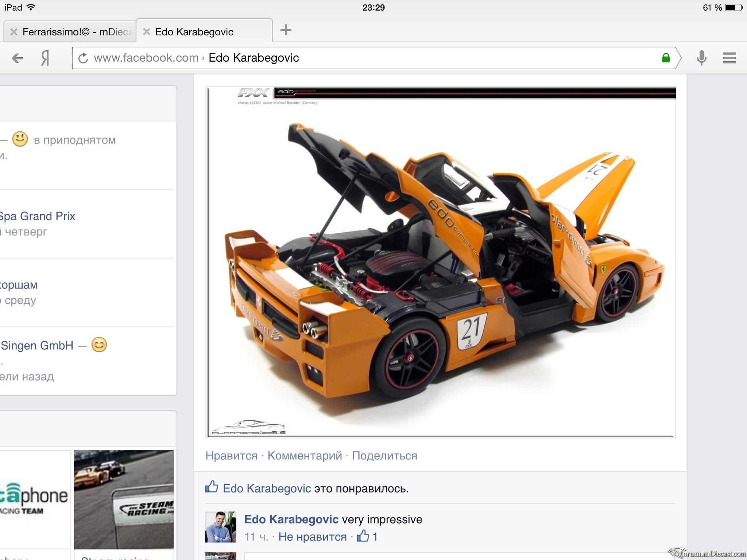Go back with the arrow button
The height and width of the screenshot is (560, 747).
pos(17,58)
